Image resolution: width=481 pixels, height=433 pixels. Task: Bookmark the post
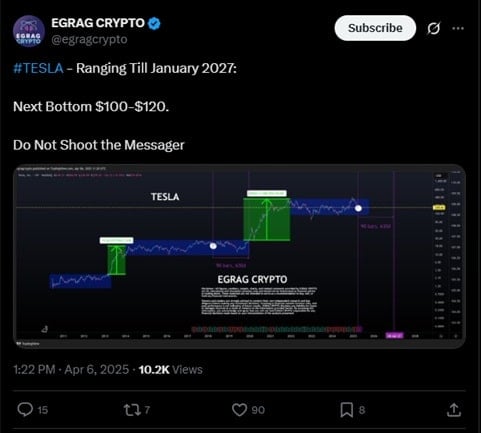[346, 410]
